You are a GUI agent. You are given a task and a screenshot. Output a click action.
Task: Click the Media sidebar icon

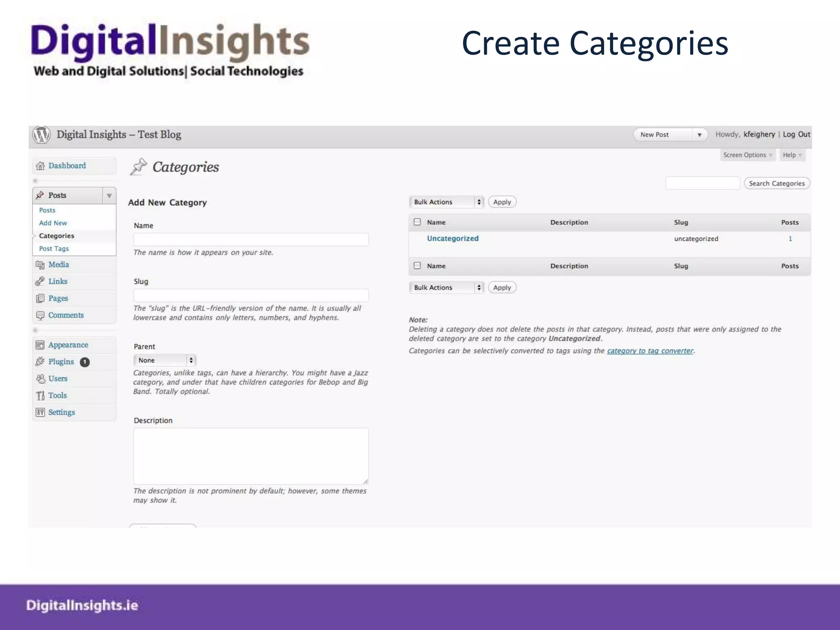point(40,265)
